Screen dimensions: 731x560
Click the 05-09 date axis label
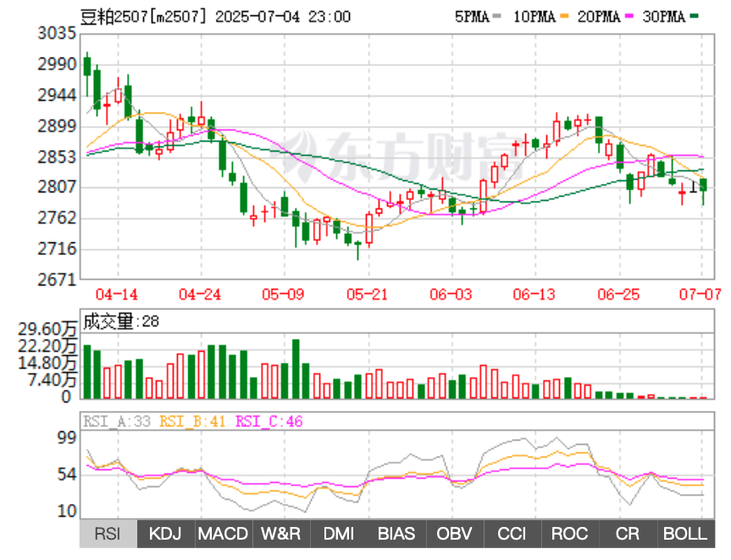(283, 294)
